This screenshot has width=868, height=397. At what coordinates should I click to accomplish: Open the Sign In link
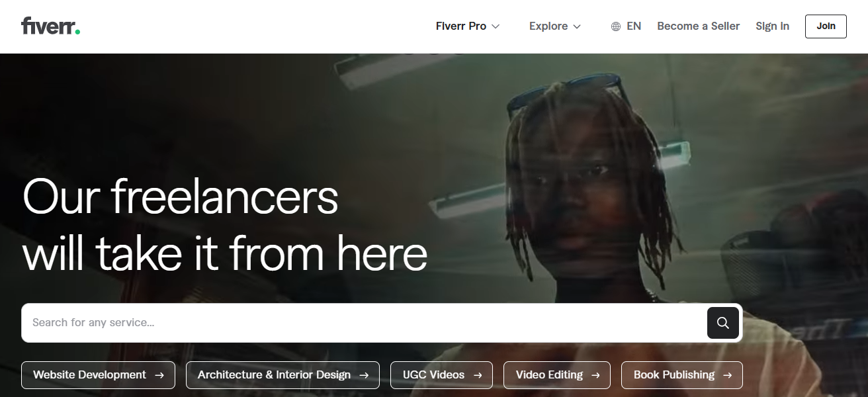(x=772, y=26)
